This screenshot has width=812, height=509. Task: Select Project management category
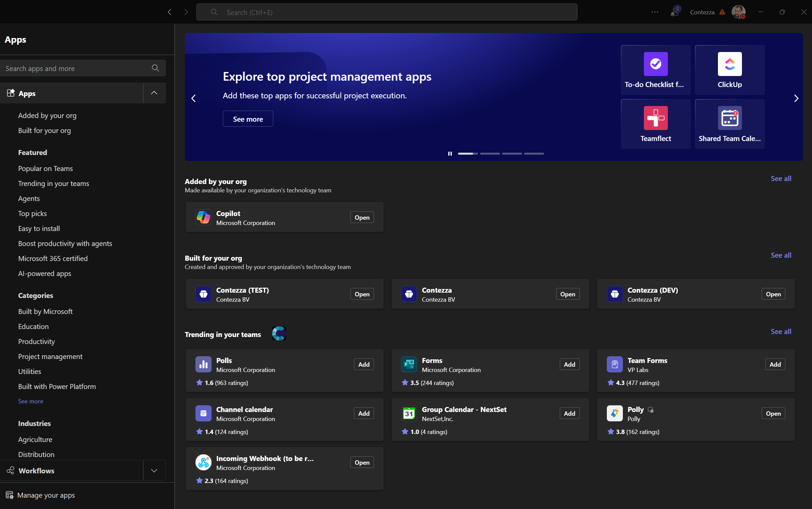pos(50,357)
